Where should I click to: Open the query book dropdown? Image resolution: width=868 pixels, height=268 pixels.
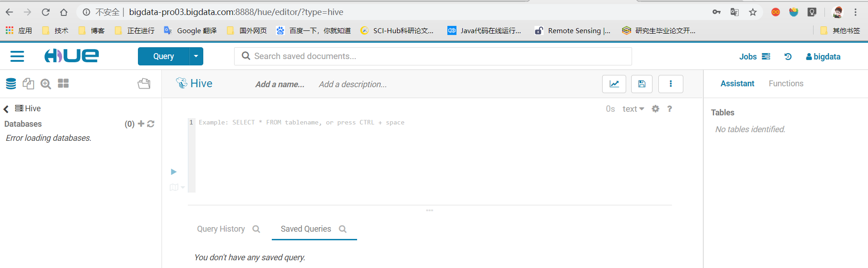click(177, 187)
